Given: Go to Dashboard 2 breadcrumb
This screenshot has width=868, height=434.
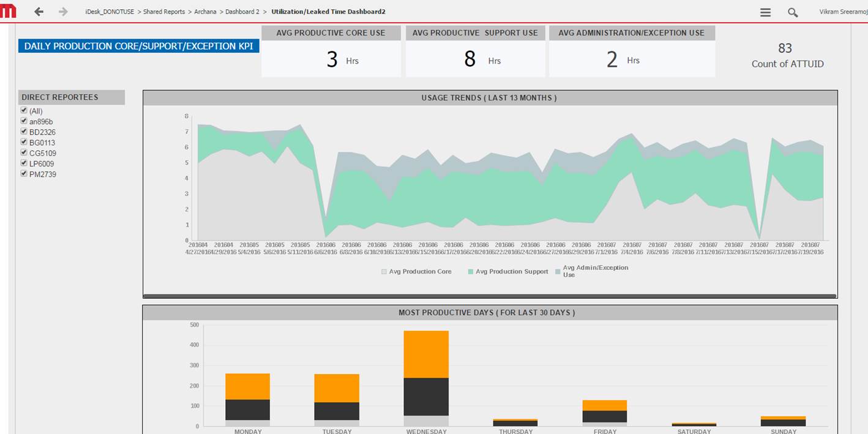Looking at the screenshot, I should (242, 12).
